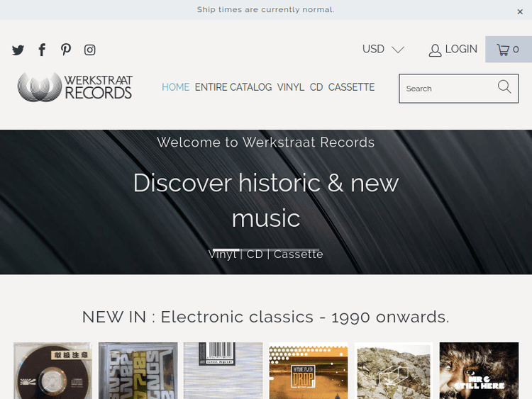Select the HOME menu item
532x399 pixels.
[x=175, y=87]
